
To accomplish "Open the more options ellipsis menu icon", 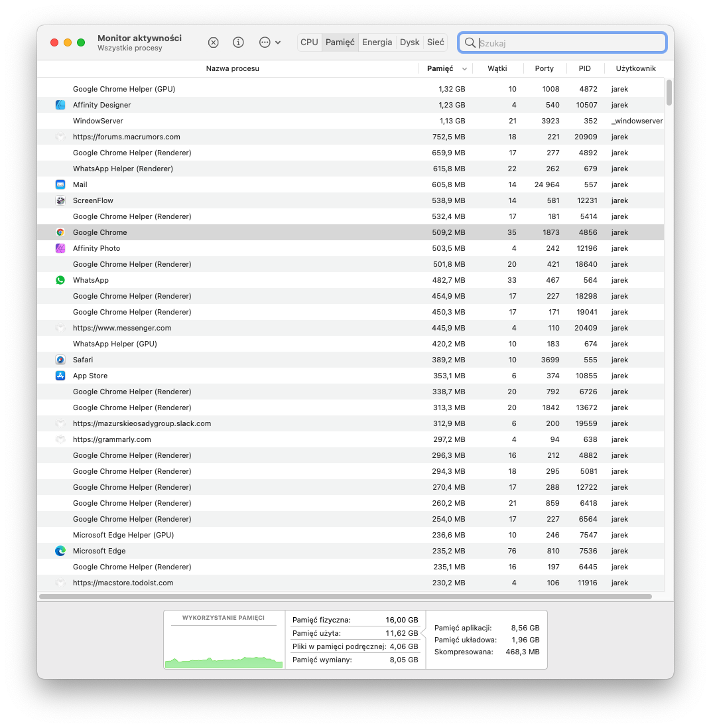I will [265, 42].
